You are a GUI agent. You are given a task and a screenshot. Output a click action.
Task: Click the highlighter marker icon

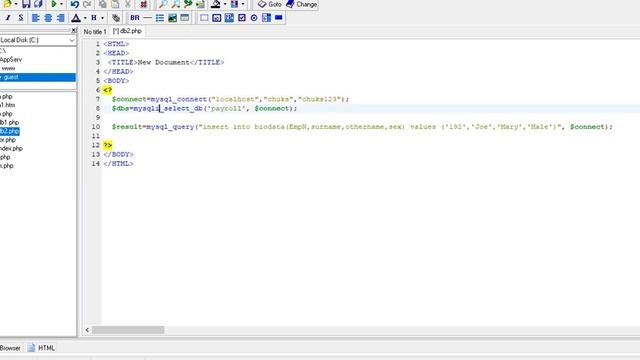(216, 4)
